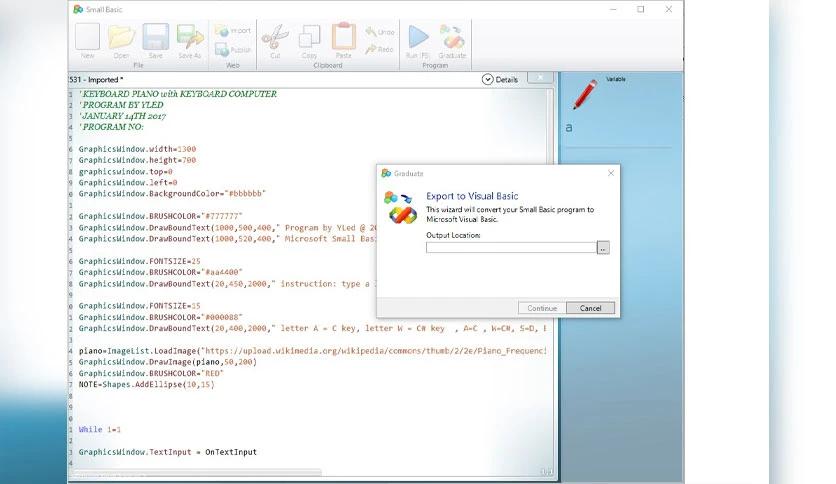Click the Save As icon
Viewport: 836px width, 484px height.
click(x=190, y=37)
